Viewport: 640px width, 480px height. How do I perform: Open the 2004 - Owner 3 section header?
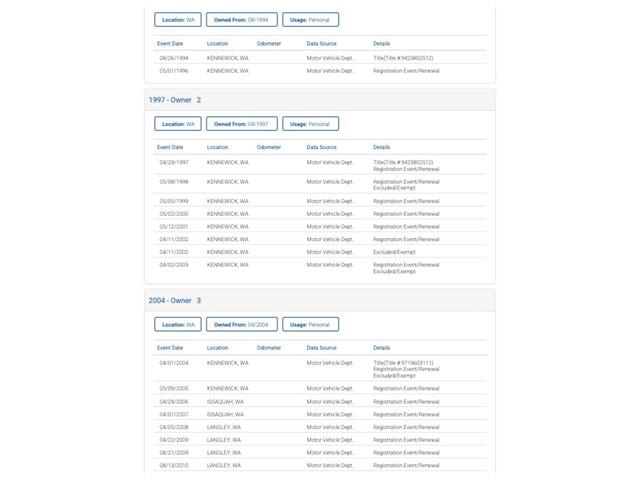pos(320,300)
